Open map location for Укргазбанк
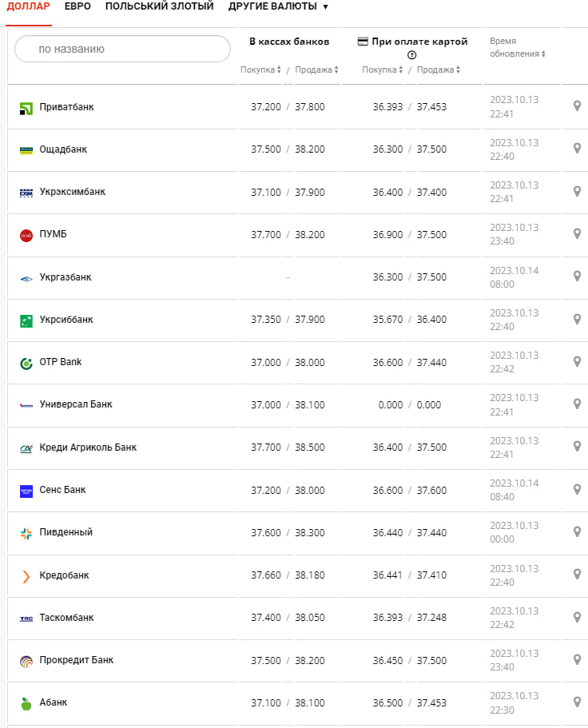This screenshot has height=728, width=588. pyautogui.click(x=577, y=276)
